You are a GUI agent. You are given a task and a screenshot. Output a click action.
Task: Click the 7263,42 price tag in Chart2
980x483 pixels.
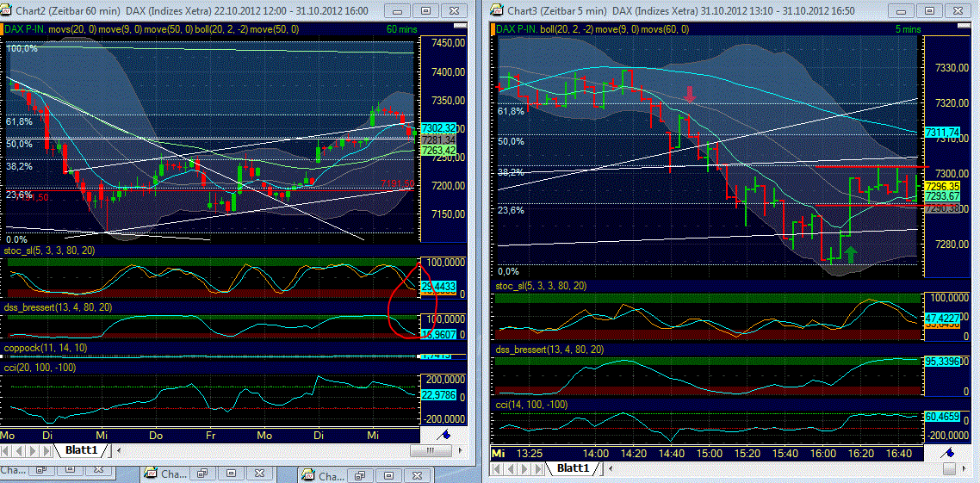click(439, 150)
